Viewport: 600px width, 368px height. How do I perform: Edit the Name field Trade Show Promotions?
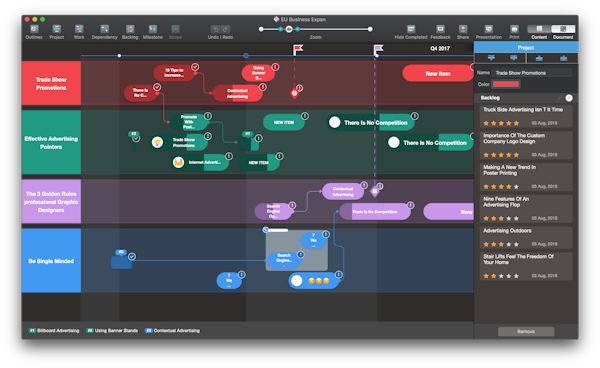pos(531,73)
